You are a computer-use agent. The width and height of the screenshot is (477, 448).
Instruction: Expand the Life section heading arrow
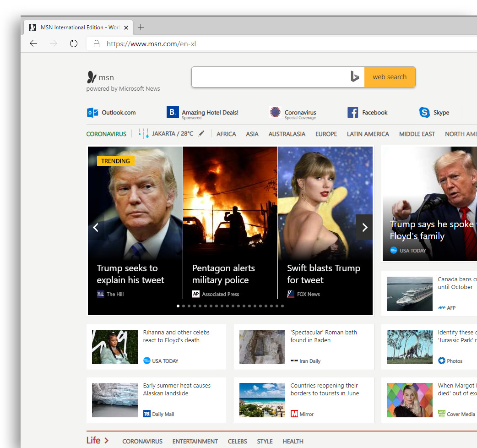point(107,440)
